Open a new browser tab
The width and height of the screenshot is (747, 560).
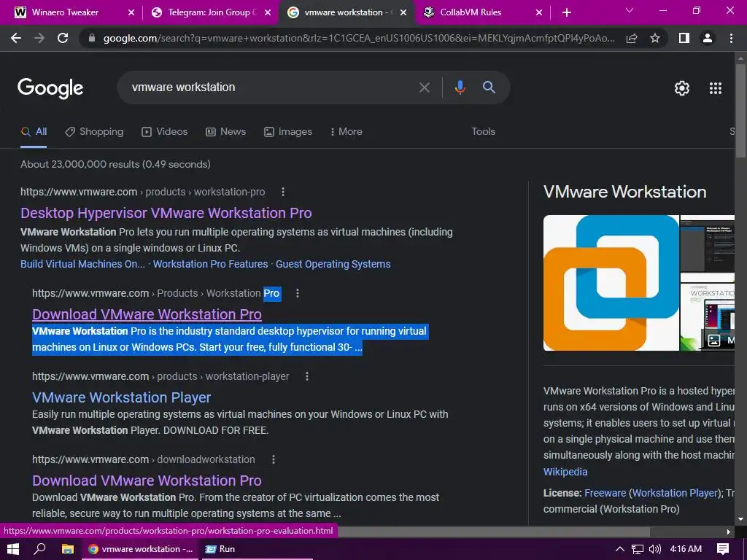566,12
